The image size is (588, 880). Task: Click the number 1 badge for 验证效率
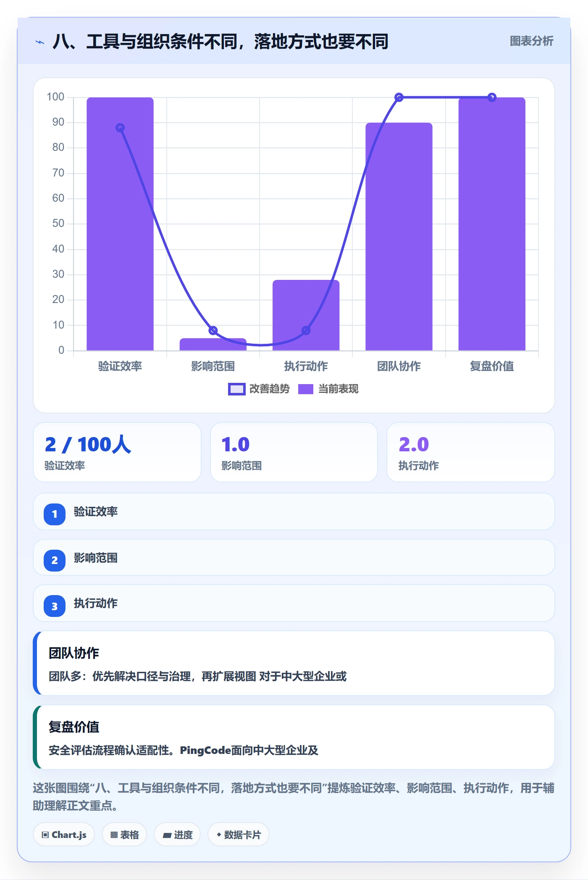click(55, 514)
